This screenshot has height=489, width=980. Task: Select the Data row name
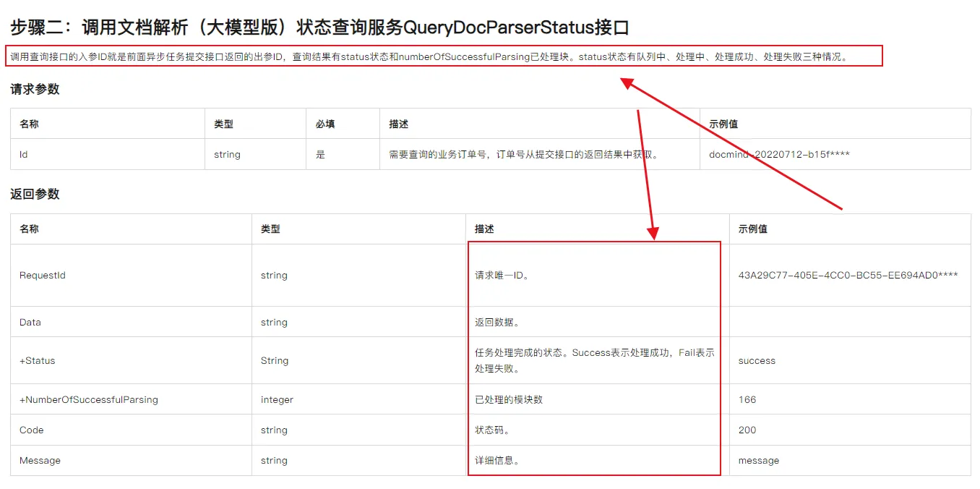(x=30, y=322)
